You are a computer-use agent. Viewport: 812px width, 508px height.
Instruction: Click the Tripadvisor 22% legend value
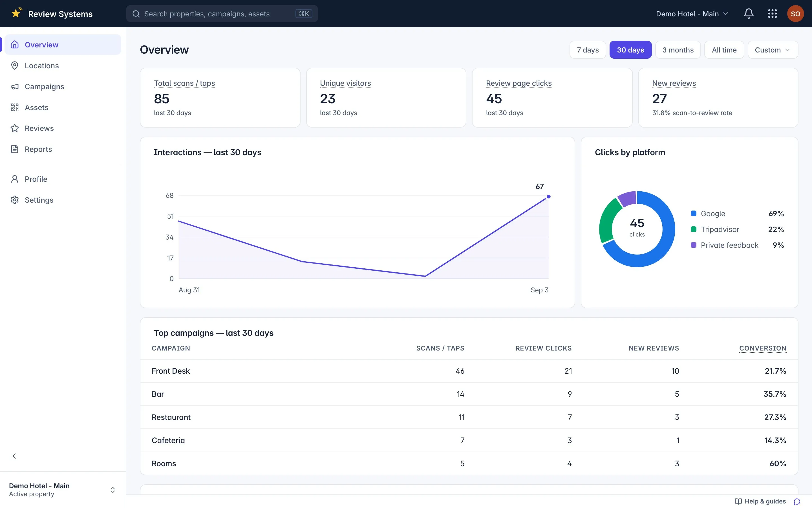click(x=776, y=229)
